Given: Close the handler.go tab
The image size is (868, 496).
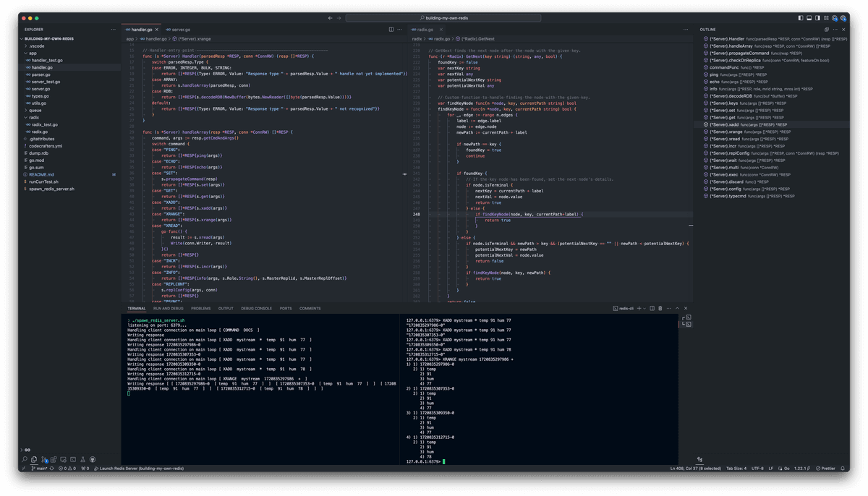Looking at the screenshot, I should 157,30.
